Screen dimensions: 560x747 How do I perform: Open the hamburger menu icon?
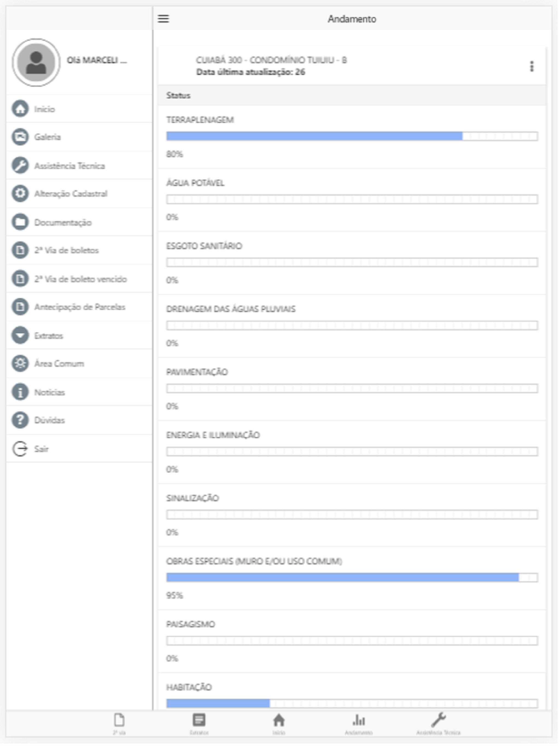tap(164, 19)
